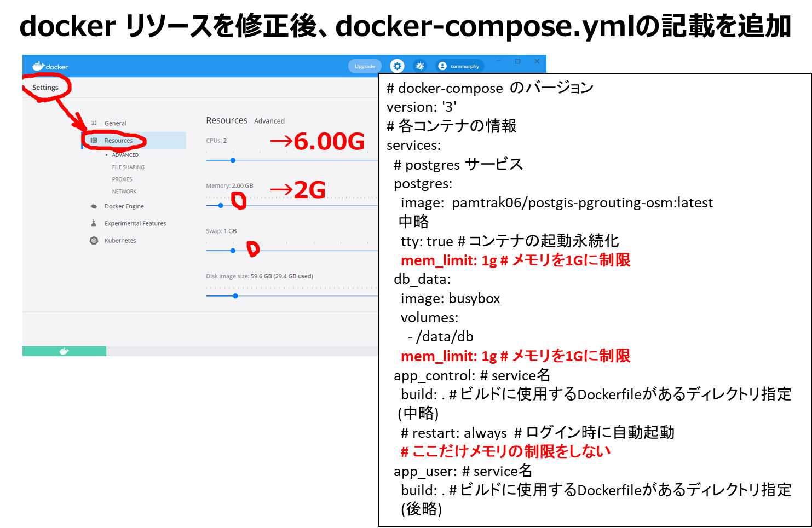812x528 pixels.
Task: Open the ADVANCED resources subsection
Action: [125, 155]
